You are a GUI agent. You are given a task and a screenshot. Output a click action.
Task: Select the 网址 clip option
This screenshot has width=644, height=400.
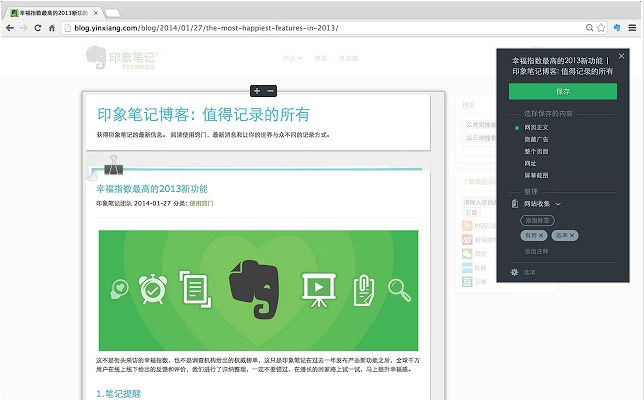(x=530, y=163)
